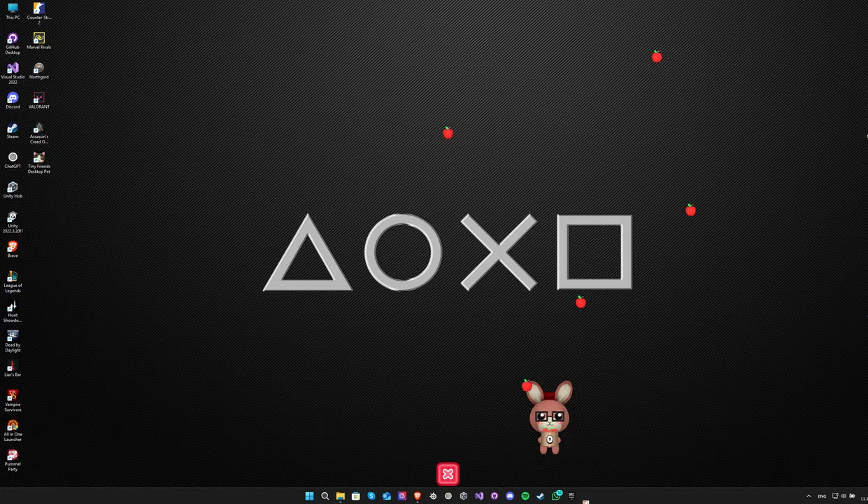Select the Dead by Daylight desktop shortcut
Screen dimensions: 868x504
click(13, 341)
